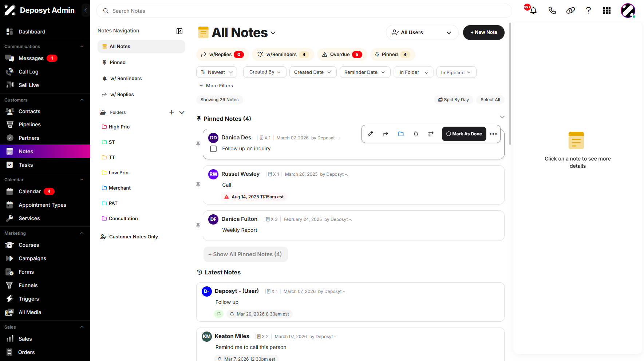Click recurring icon on Deposyt Follow up note
The height and width of the screenshot is (361, 644).
pyautogui.click(x=219, y=314)
